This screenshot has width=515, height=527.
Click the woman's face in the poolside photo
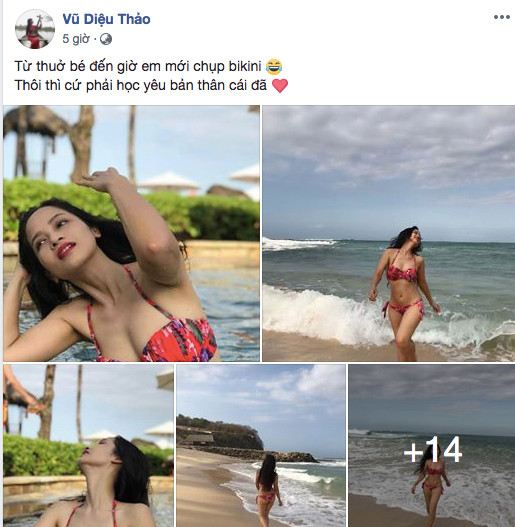pyautogui.click(x=55, y=236)
